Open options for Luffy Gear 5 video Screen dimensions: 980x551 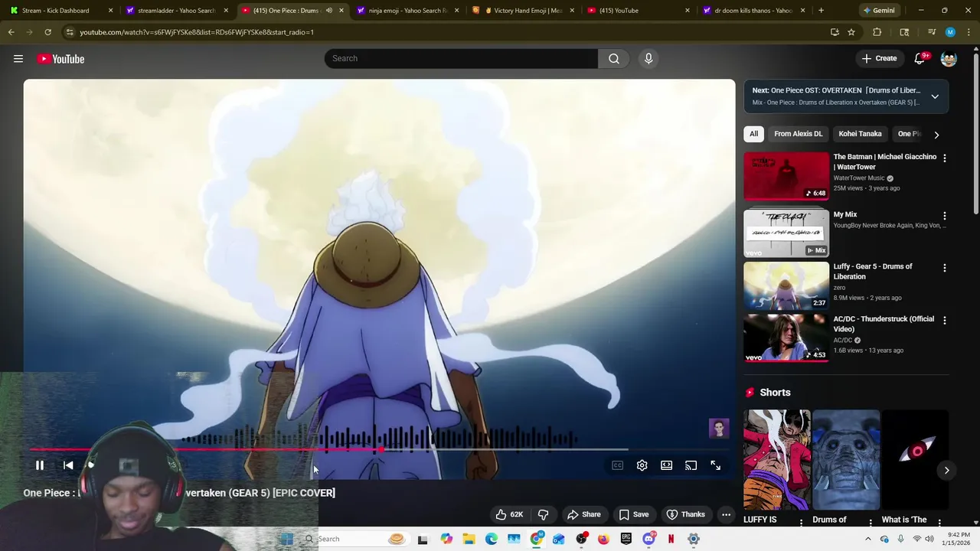944,269
